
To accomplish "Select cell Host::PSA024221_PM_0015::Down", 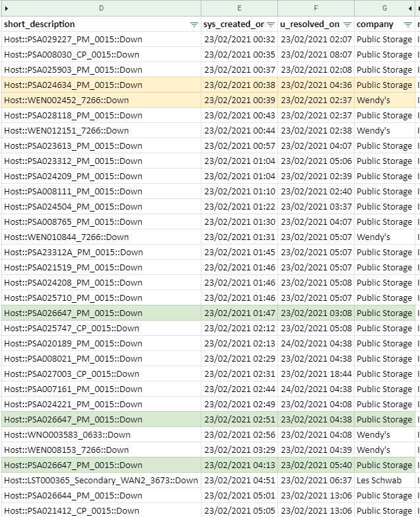I will (x=102, y=404).
